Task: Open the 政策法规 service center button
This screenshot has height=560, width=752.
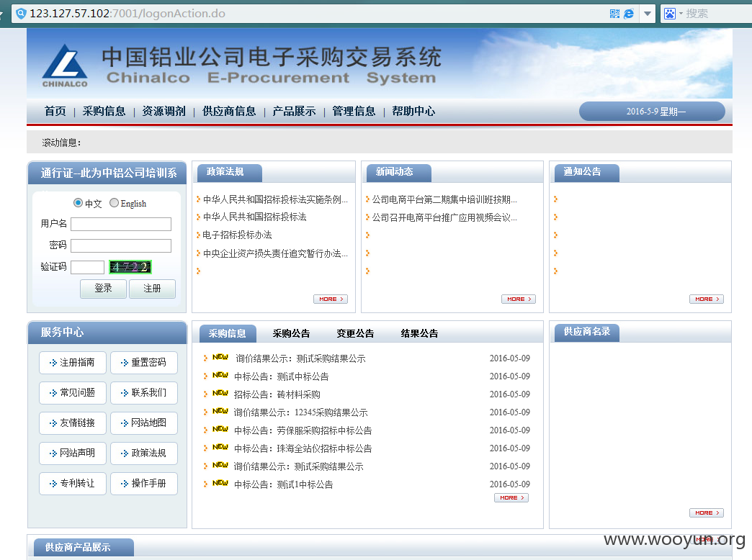Action: pos(144,453)
